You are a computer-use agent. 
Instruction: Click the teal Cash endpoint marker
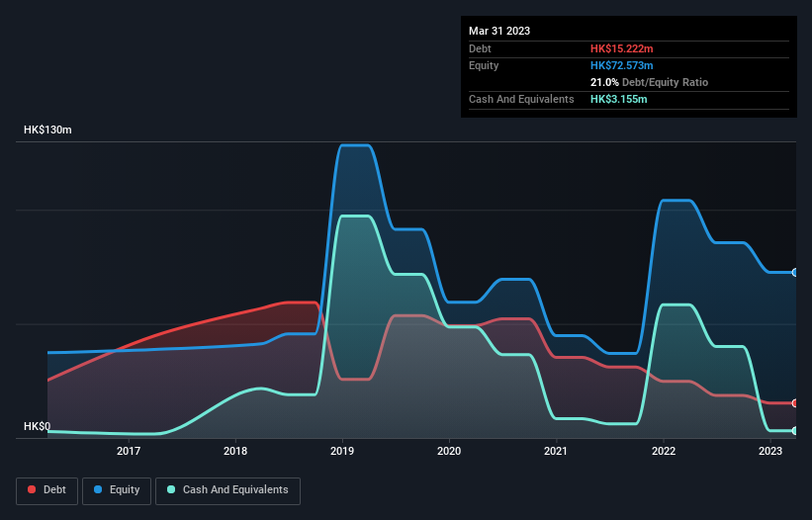795,430
